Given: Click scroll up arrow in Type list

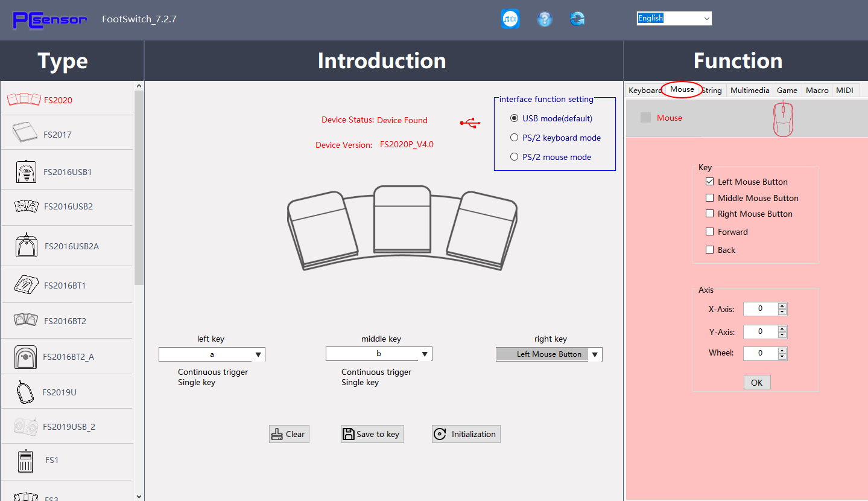Looking at the screenshot, I should pos(139,86).
